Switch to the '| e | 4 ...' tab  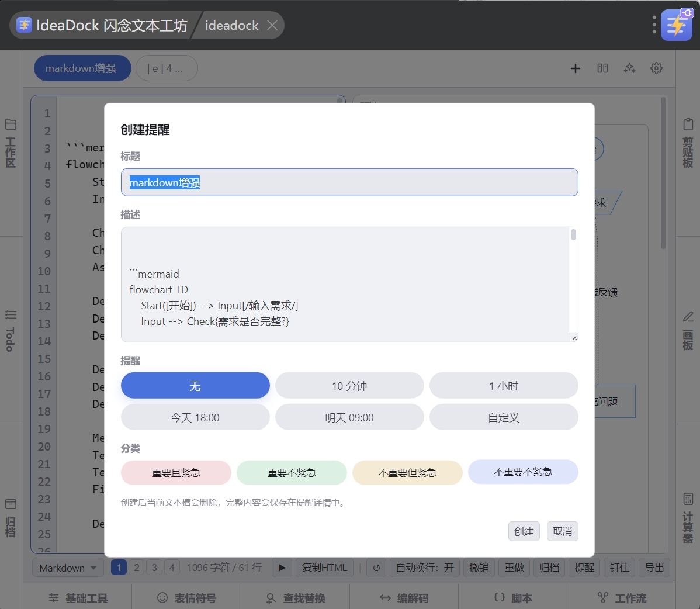[x=167, y=68]
